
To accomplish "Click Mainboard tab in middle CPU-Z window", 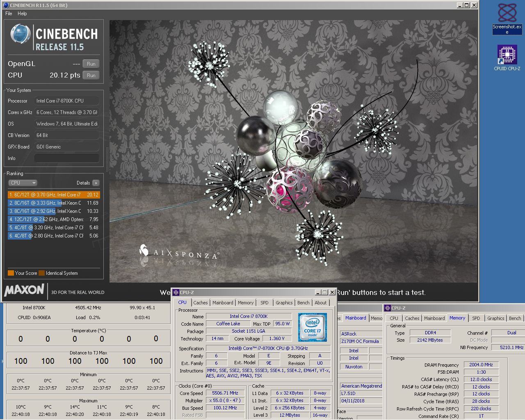I will (356, 318).
